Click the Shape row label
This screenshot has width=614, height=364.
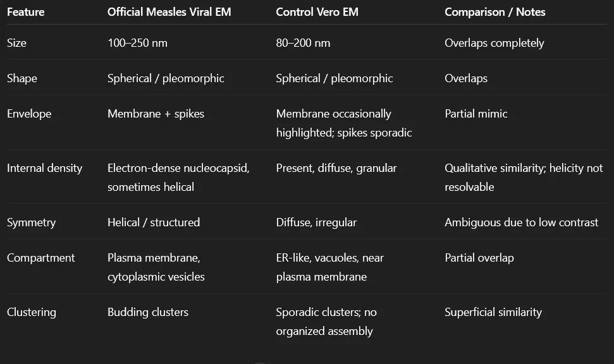pos(22,78)
